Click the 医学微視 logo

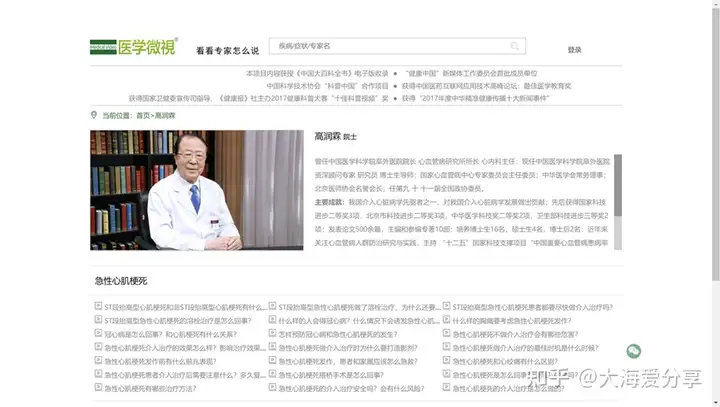134,46
